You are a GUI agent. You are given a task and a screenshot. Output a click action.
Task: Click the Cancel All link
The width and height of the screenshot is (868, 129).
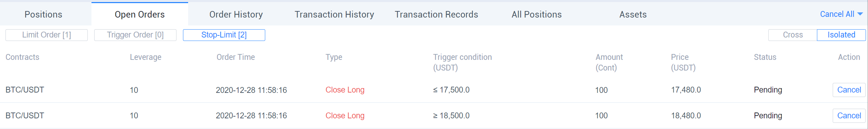(x=837, y=14)
